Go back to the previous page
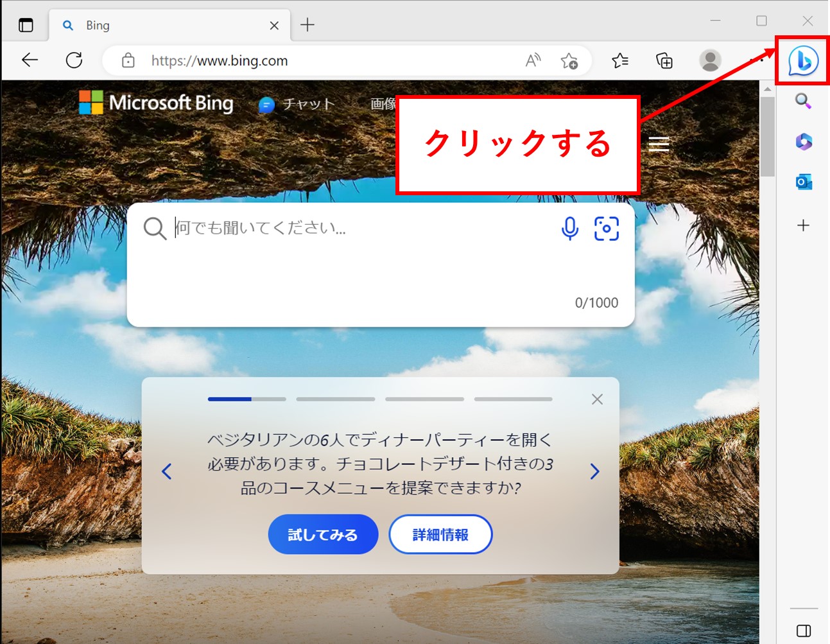 tap(30, 60)
